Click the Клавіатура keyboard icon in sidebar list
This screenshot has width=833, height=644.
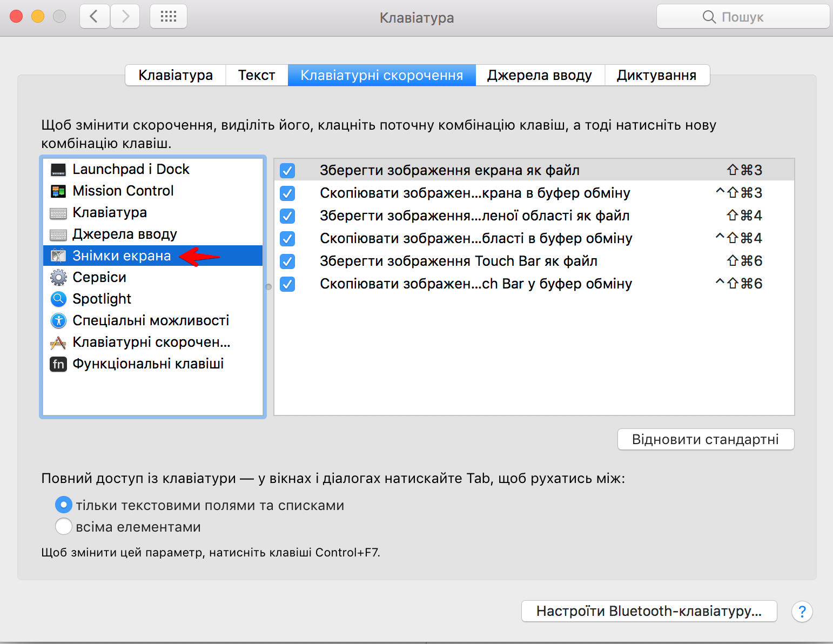[58, 213]
